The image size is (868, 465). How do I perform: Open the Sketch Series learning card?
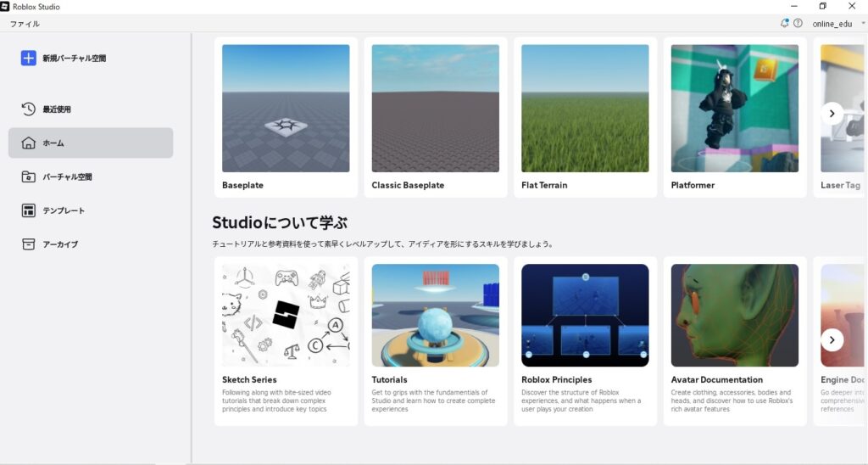click(x=286, y=316)
